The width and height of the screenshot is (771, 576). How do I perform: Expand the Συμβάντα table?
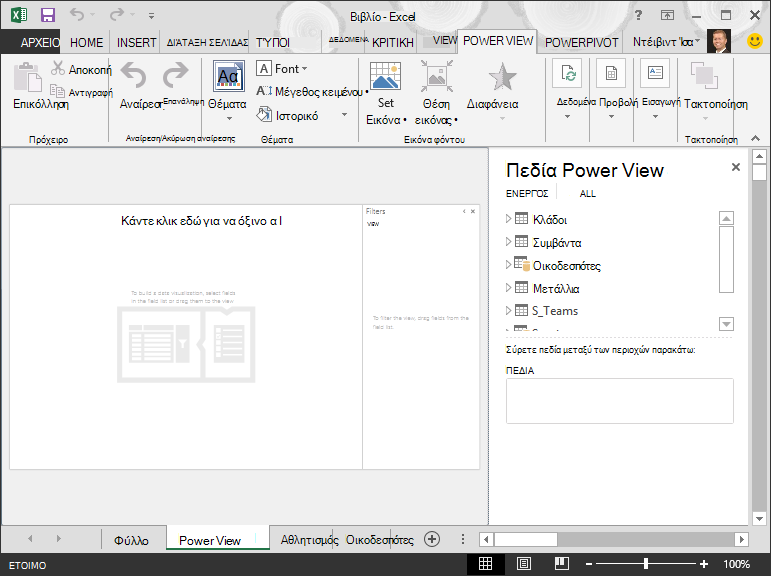coord(508,242)
